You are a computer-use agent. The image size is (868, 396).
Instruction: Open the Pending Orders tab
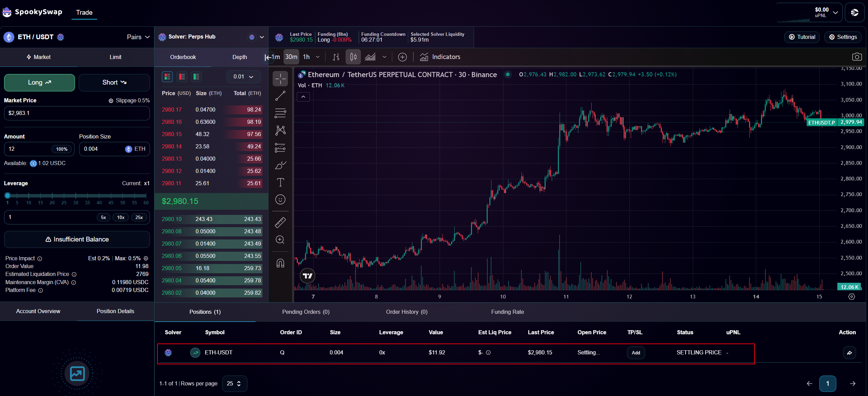click(306, 312)
